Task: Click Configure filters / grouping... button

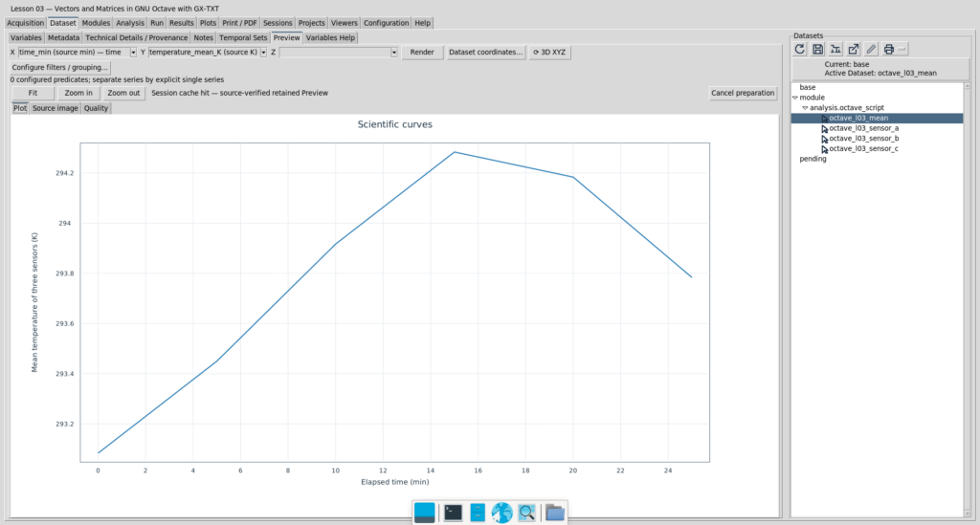Action: (x=60, y=68)
